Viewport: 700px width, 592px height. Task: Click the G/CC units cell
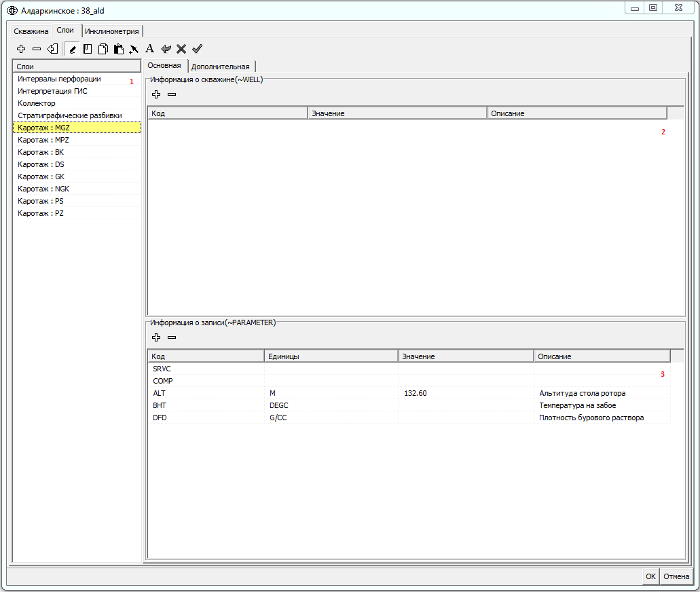tap(331, 418)
